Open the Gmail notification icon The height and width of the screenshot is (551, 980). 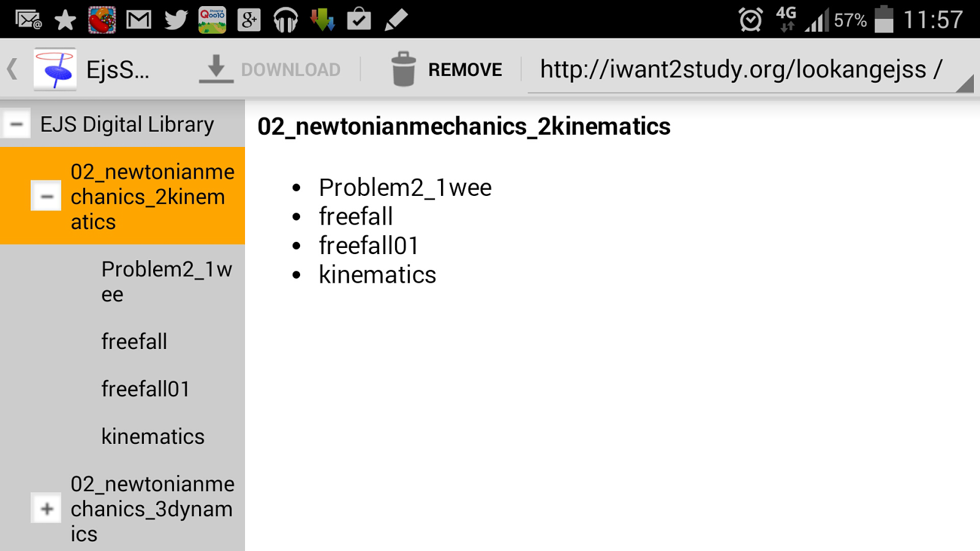[x=140, y=19]
